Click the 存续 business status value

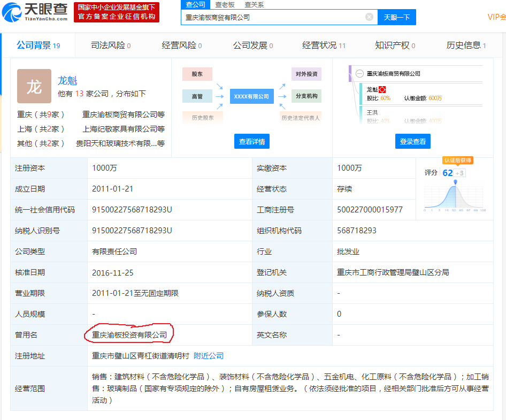pos(344,189)
